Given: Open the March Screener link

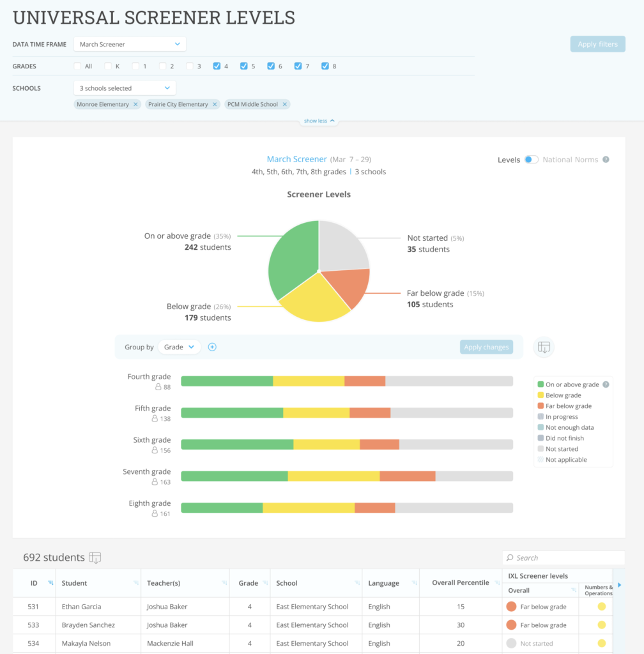Looking at the screenshot, I should click(296, 158).
